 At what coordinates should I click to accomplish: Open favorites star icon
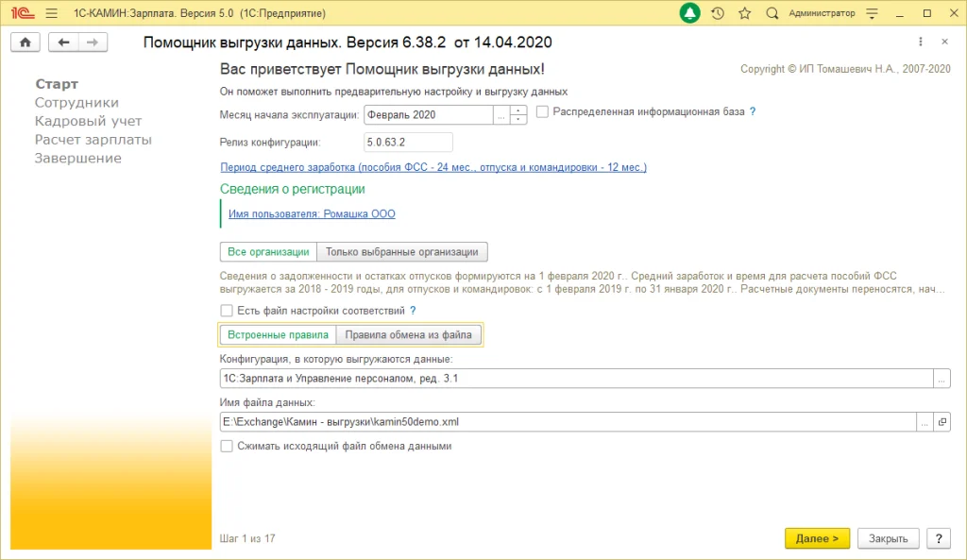[x=744, y=13]
